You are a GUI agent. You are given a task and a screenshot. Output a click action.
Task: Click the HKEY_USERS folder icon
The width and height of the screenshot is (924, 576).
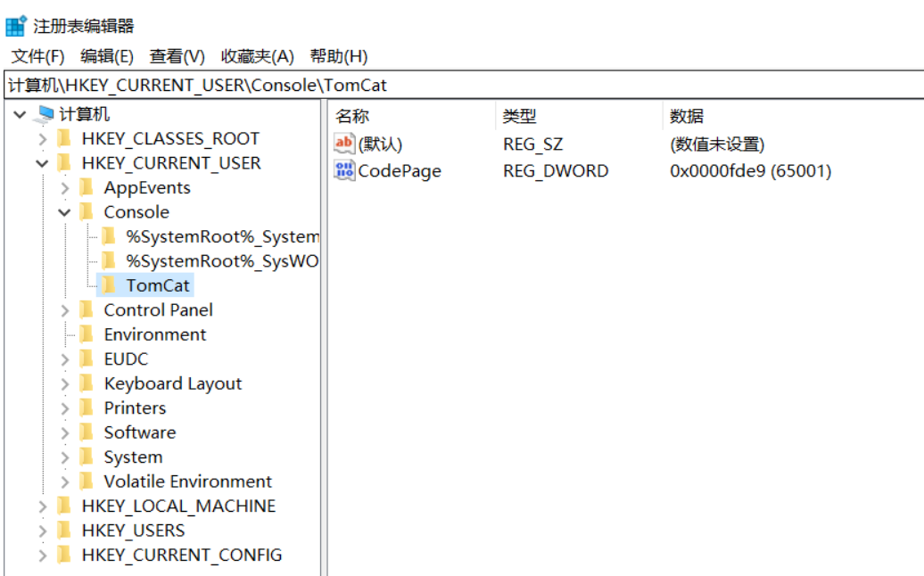click(x=64, y=531)
